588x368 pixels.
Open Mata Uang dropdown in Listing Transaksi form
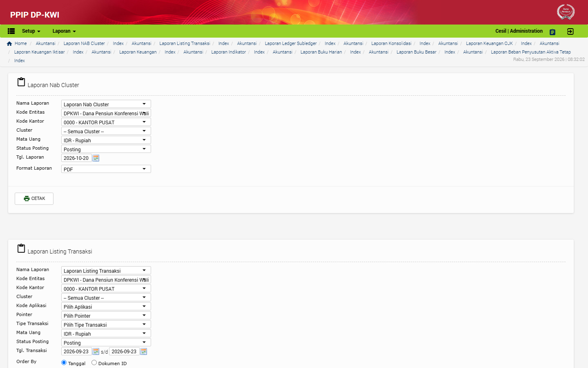point(106,334)
